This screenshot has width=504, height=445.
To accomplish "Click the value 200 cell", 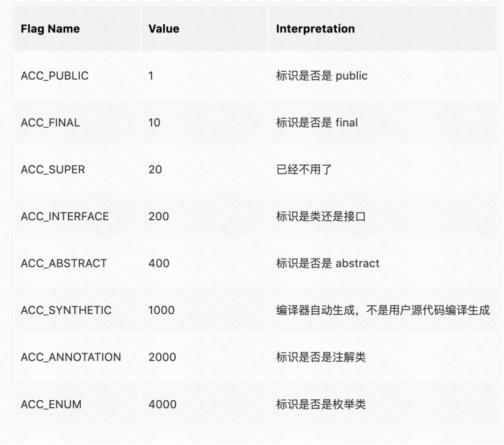I will (158, 216).
